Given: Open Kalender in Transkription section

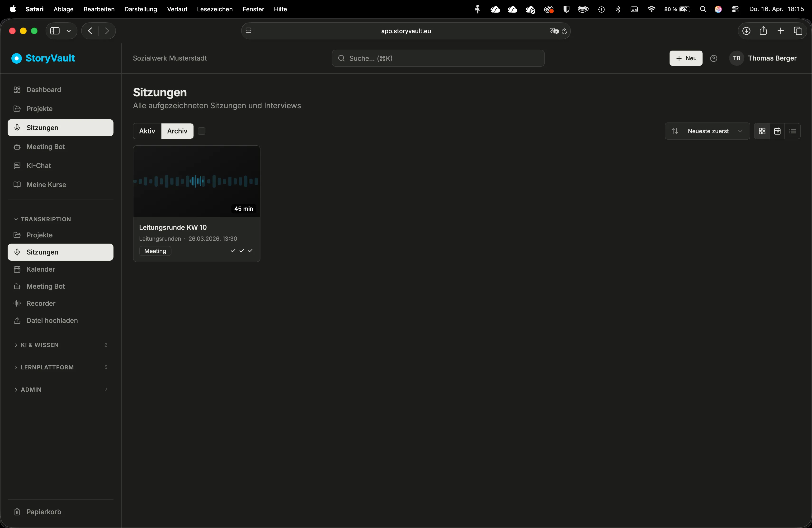Looking at the screenshot, I should click(60, 269).
